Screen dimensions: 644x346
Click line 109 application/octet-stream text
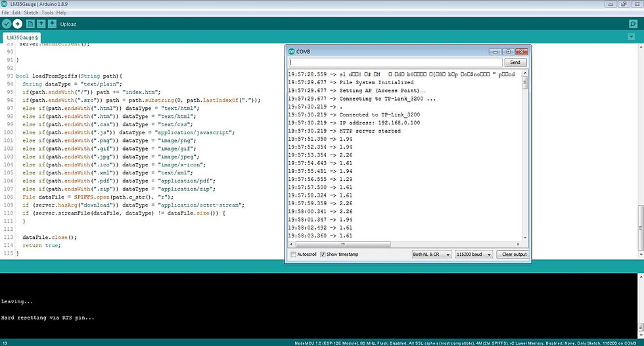(x=200, y=205)
